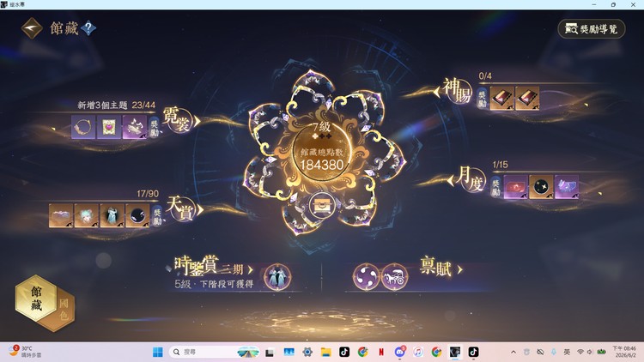Click the back arrow beside 館藏 title

point(32,28)
